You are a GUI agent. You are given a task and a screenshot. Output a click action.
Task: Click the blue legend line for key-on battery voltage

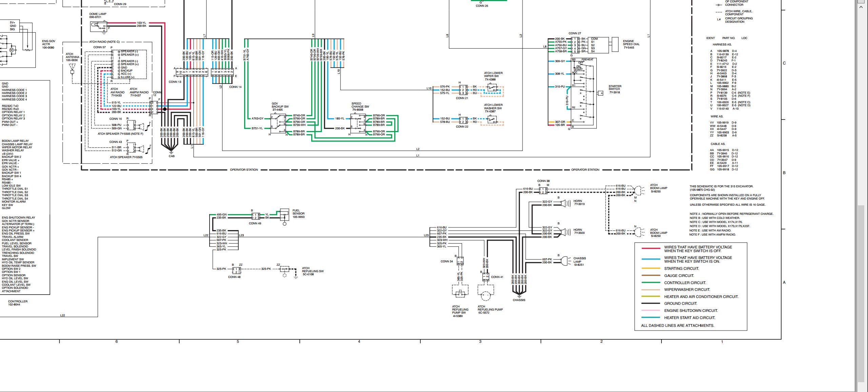(651, 259)
